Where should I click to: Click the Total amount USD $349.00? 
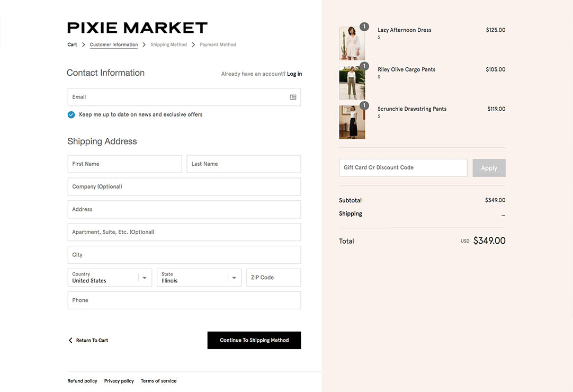pyautogui.click(x=483, y=240)
